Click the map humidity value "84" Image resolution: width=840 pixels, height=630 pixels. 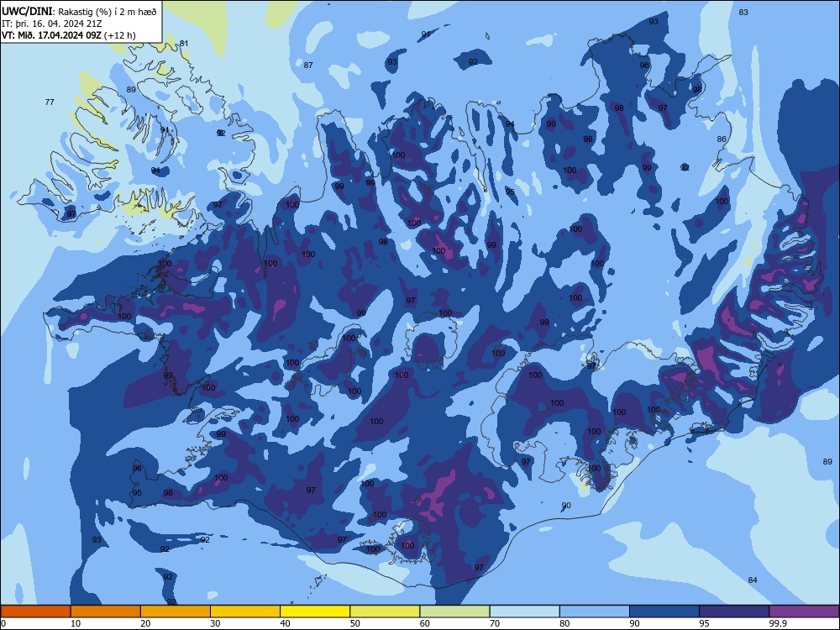tap(753, 580)
